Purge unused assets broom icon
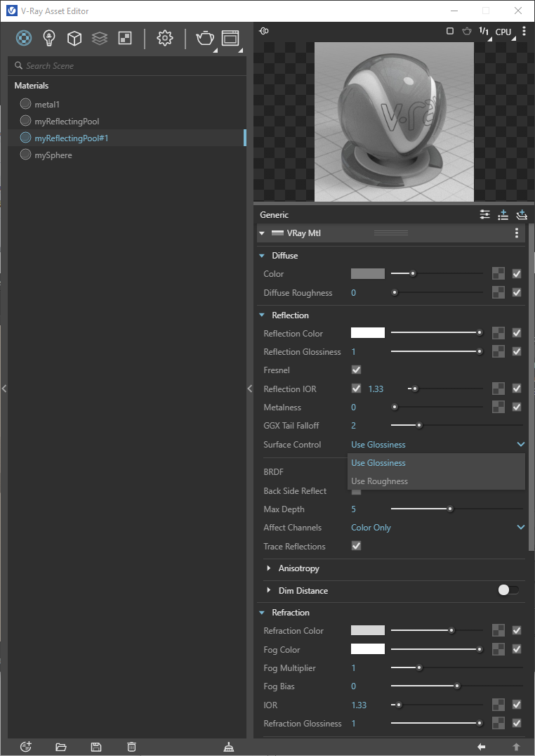This screenshot has height=756, width=535. coord(229,747)
